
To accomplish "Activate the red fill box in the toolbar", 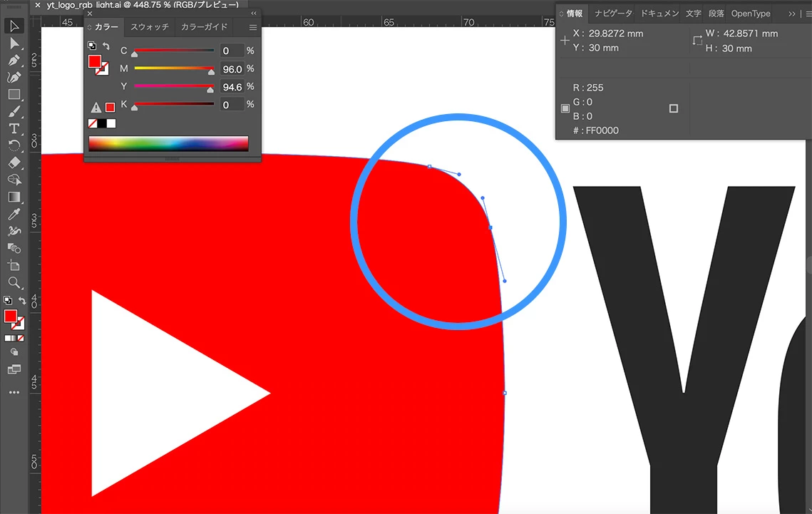I will click(11, 317).
